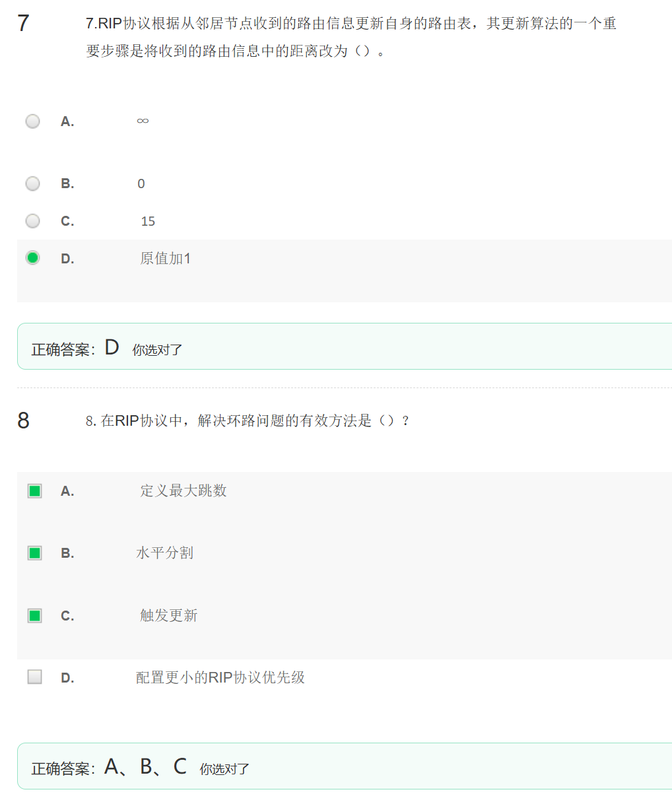Pick radio button C with value 15
The image size is (672, 806).
click(x=32, y=221)
